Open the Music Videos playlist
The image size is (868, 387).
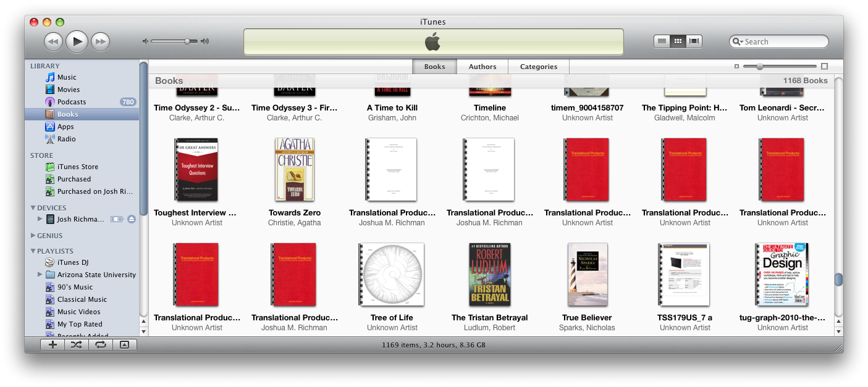(78, 312)
